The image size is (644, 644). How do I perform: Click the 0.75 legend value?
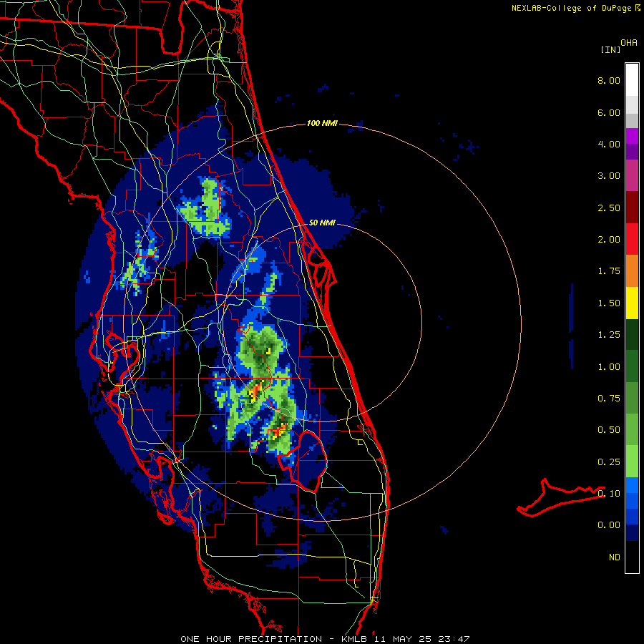pyautogui.click(x=609, y=399)
